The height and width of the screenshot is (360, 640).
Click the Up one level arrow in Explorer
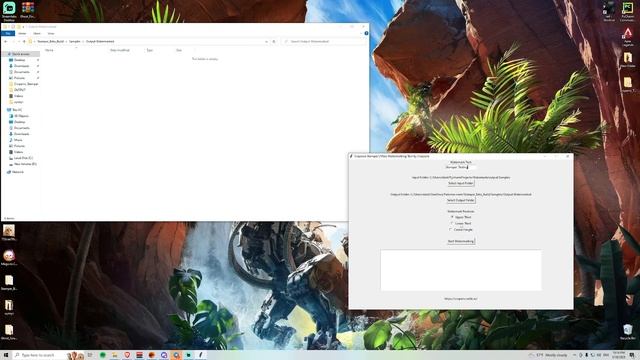click(x=24, y=42)
